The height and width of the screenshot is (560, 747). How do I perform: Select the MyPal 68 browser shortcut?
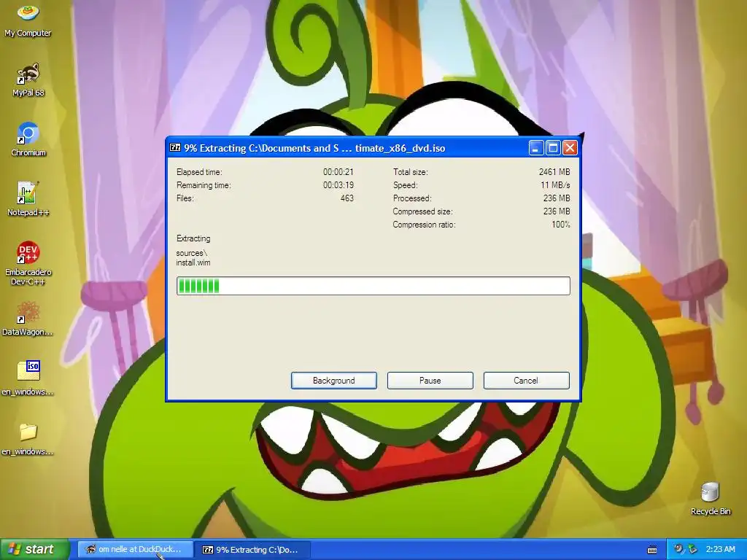point(28,80)
